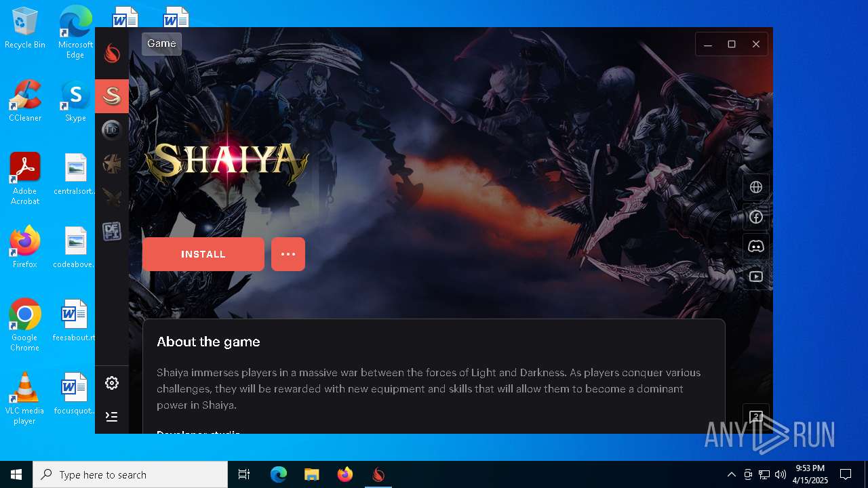Open the Windows Start menu

click(16, 474)
